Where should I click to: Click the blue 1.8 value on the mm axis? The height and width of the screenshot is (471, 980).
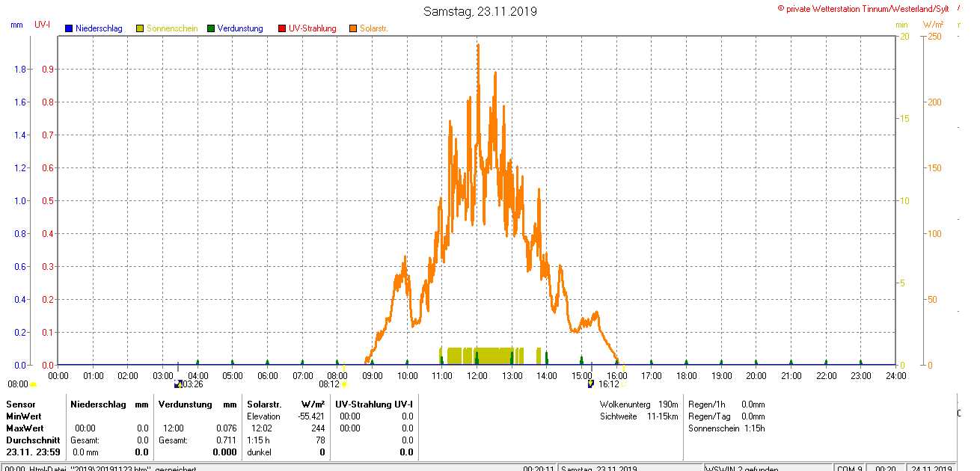21,70
